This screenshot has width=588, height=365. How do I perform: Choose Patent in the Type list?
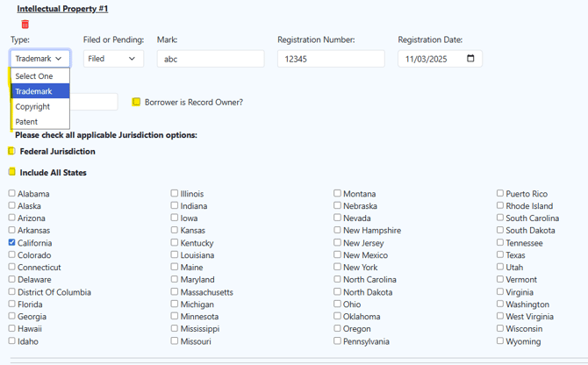click(x=26, y=122)
